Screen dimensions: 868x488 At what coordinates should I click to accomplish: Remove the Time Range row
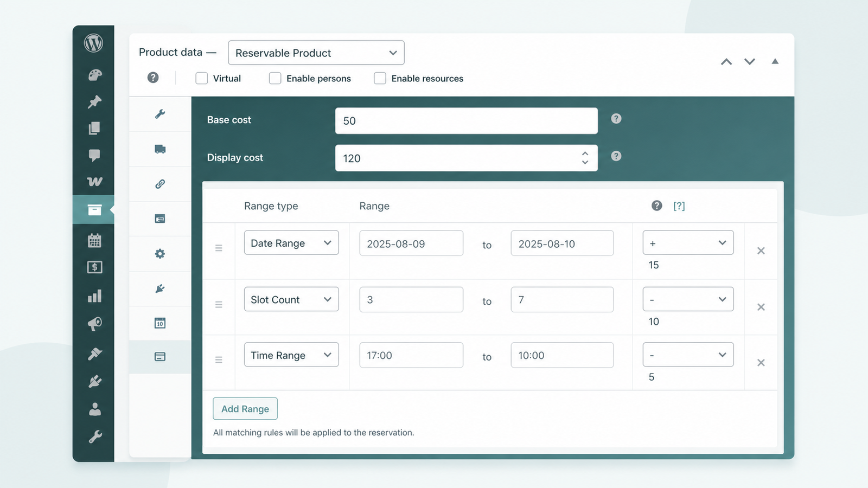click(761, 363)
